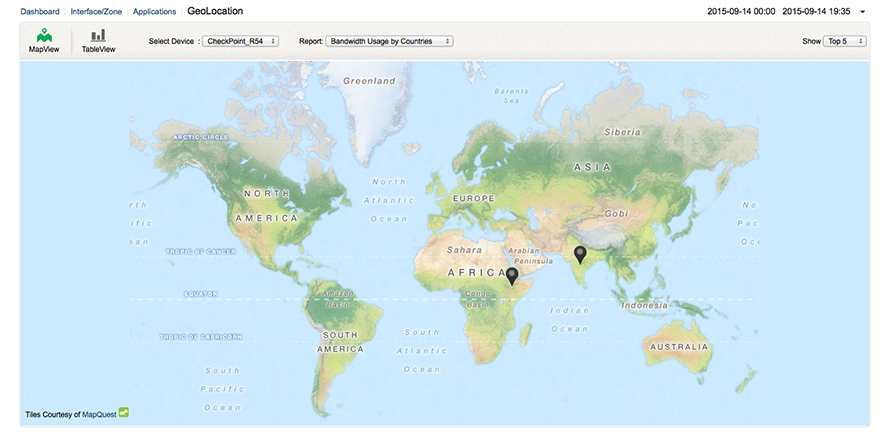Open the Select Device dropdown CheckPoint_R54

(x=241, y=41)
